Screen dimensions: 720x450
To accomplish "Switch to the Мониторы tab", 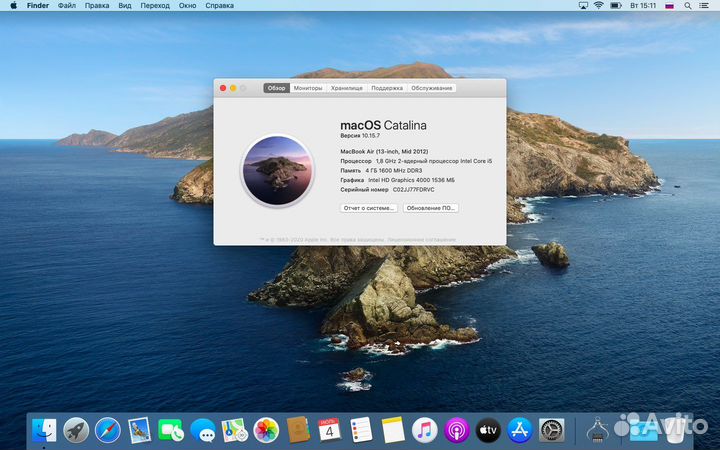I will point(308,88).
